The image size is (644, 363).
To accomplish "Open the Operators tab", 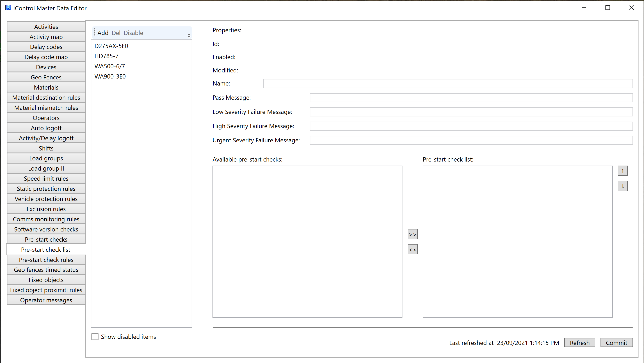I will [46, 118].
